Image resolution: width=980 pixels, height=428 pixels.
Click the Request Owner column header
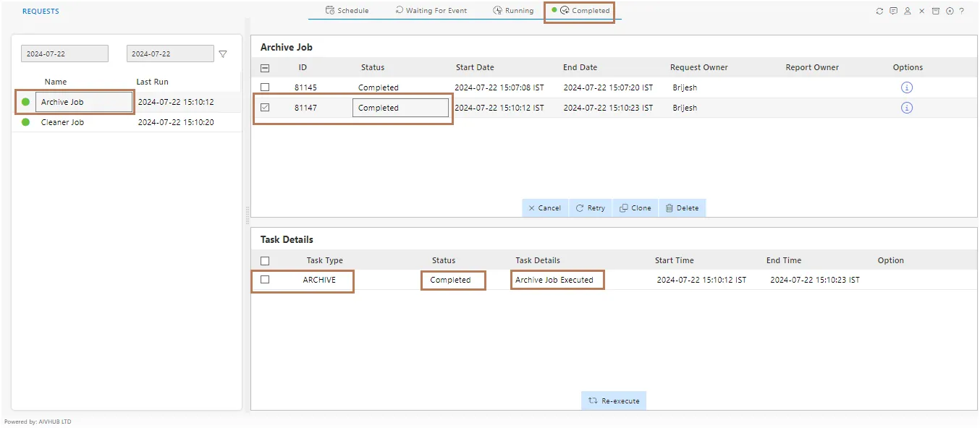tap(699, 67)
